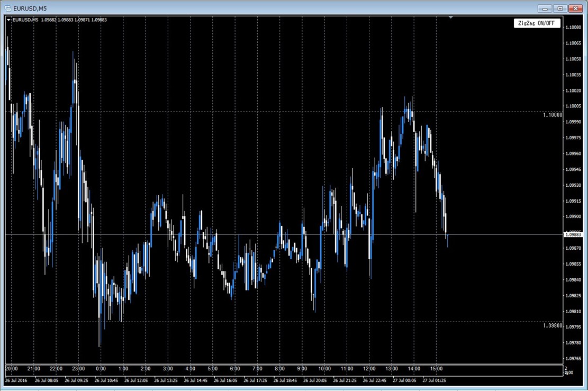
Task: Click the 1.09765 price scale value
Action: pyautogui.click(x=573, y=358)
